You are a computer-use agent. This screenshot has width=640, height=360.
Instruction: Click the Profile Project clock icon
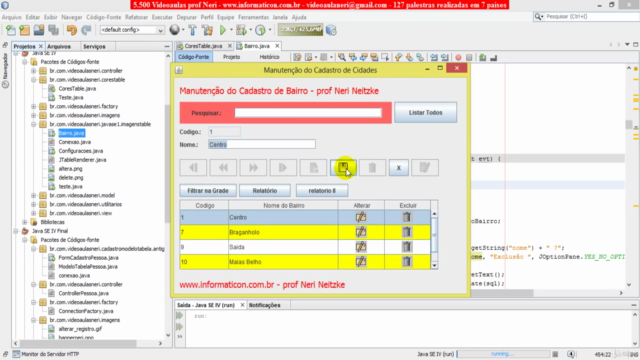tap(260, 30)
